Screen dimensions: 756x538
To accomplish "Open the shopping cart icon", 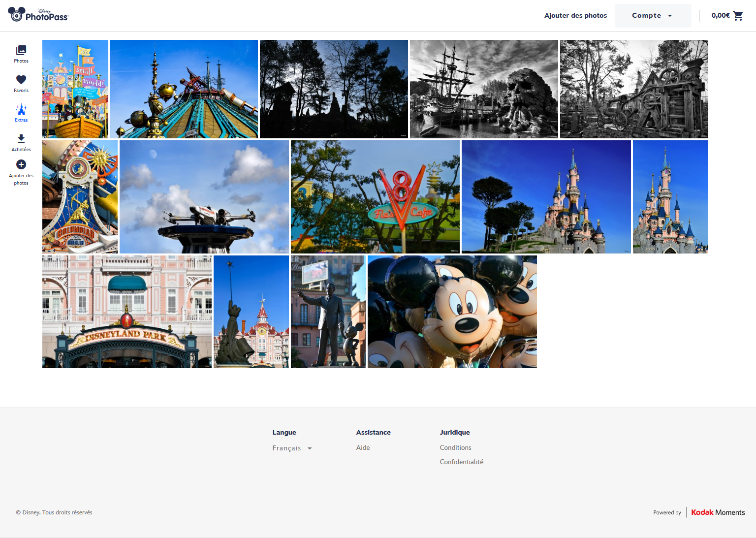I will coord(738,16).
